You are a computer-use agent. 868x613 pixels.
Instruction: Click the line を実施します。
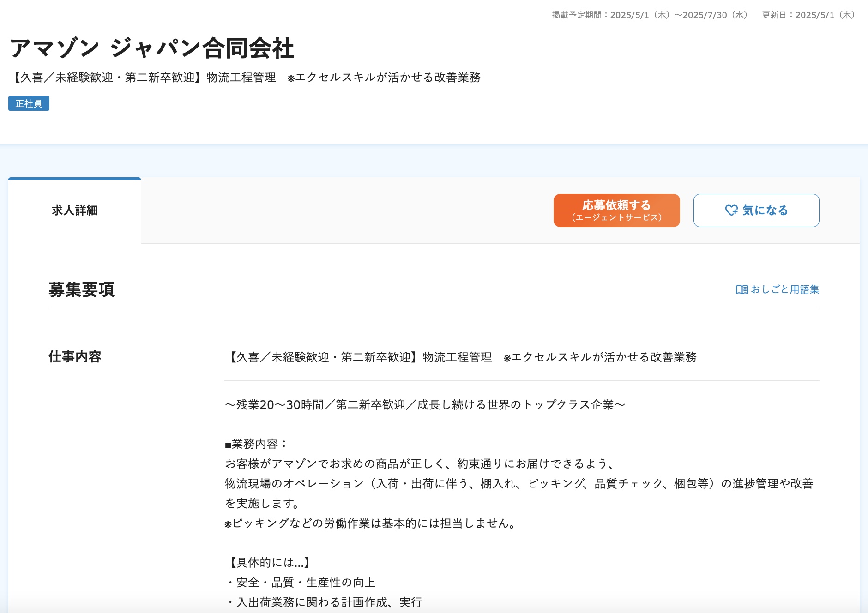263,504
